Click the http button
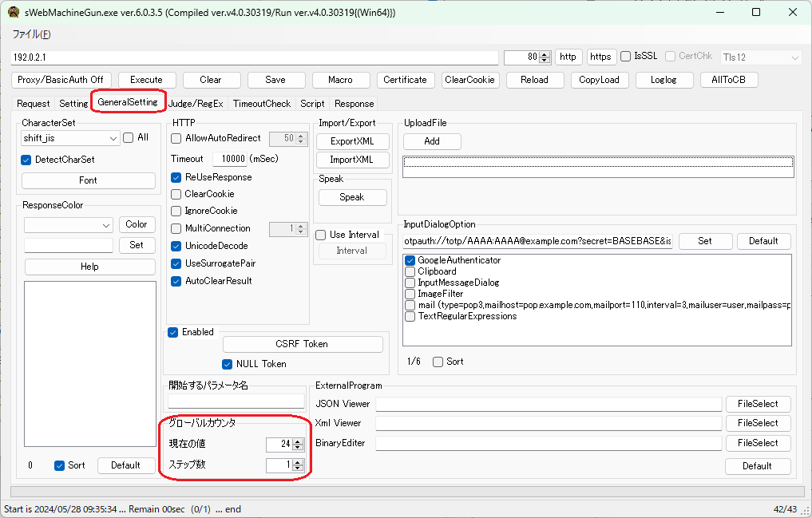 click(568, 57)
